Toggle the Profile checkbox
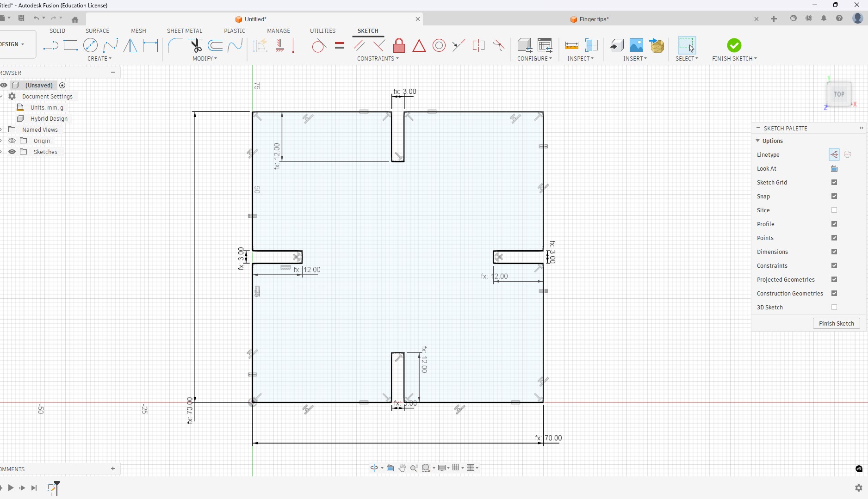The image size is (868, 499). [x=834, y=224]
